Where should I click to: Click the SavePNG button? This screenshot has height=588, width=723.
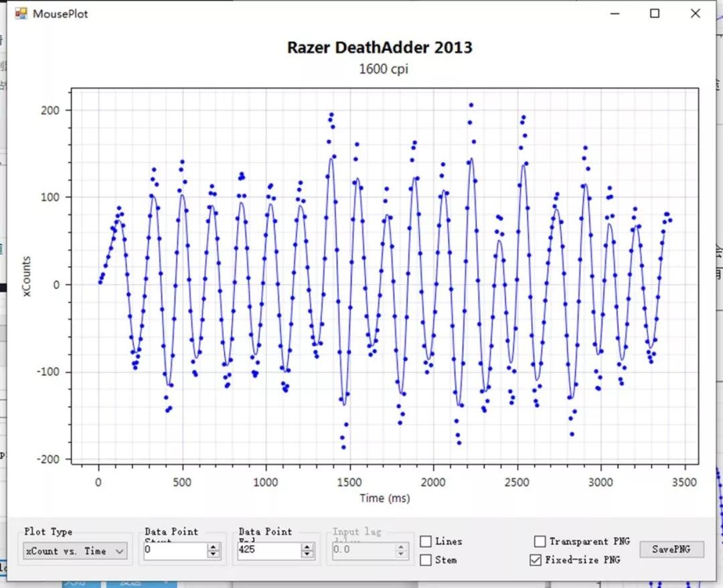[x=671, y=548]
